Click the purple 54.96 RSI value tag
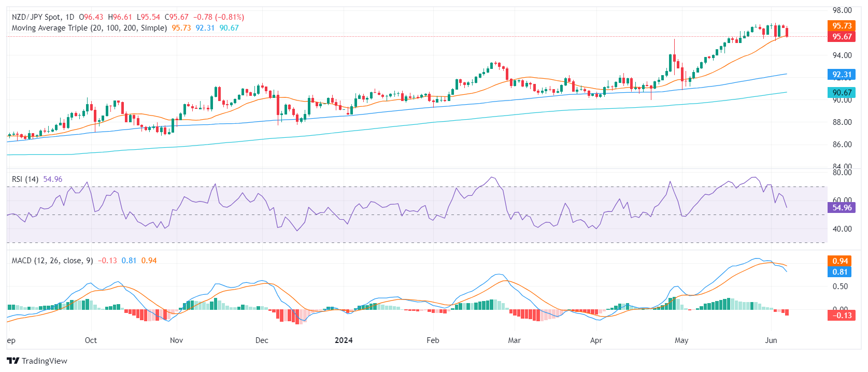The width and height of the screenshot is (868, 372). (x=842, y=208)
